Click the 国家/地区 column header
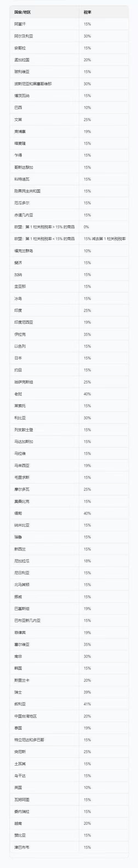 pos(44,12)
